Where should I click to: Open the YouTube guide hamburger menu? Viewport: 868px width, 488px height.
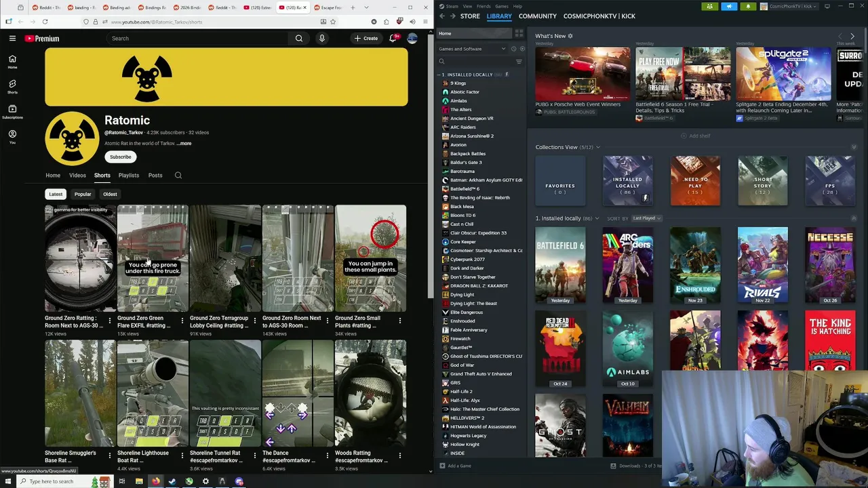click(x=12, y=39)
